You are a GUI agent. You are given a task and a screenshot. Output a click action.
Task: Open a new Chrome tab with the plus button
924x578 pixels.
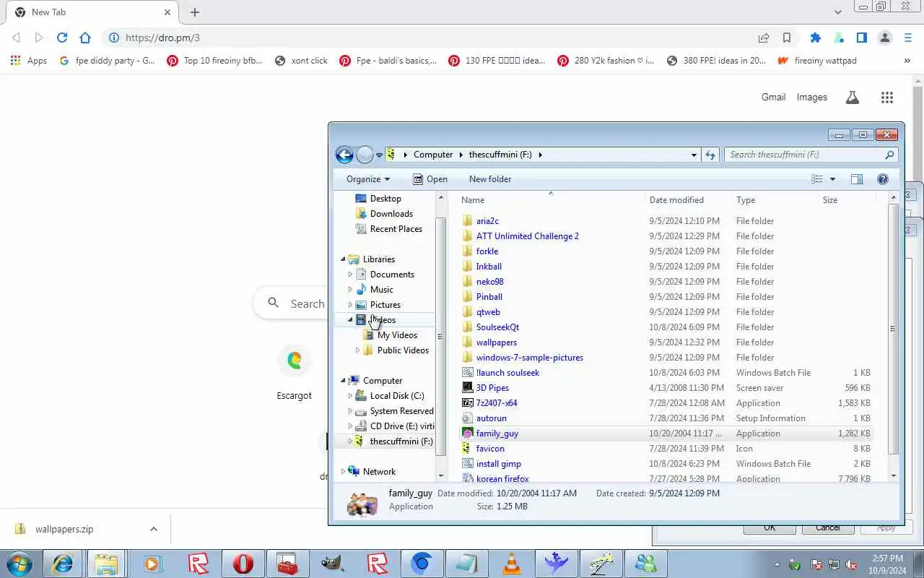195,12
